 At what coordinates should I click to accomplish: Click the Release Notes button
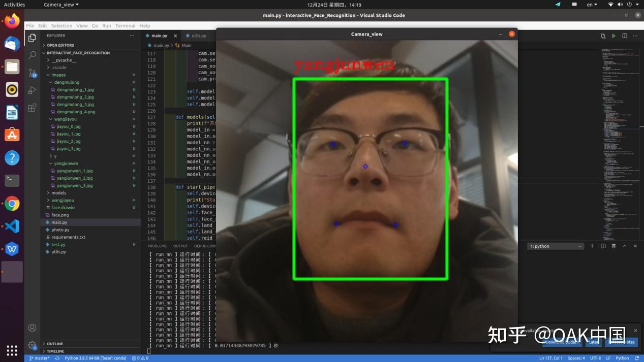621,342
